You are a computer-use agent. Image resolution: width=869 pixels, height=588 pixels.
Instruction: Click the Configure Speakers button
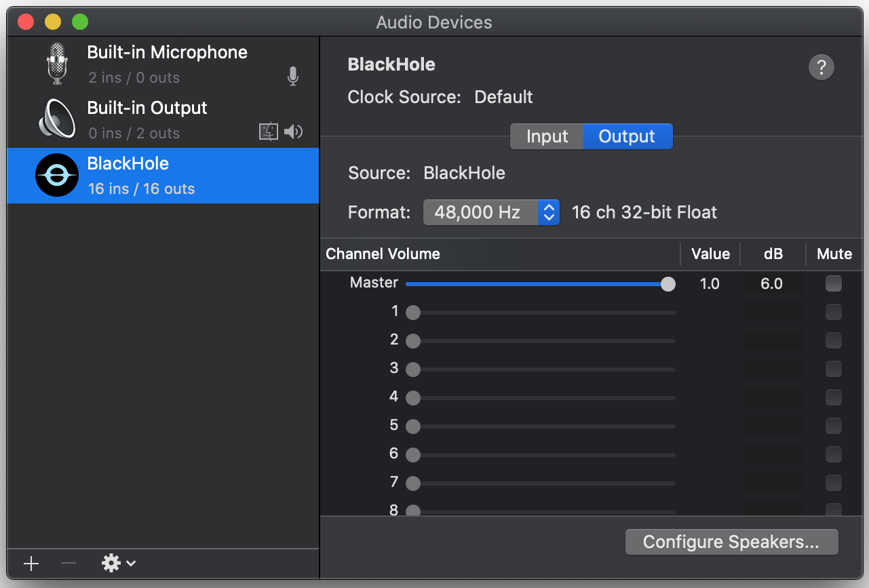[x=731, y=542]
